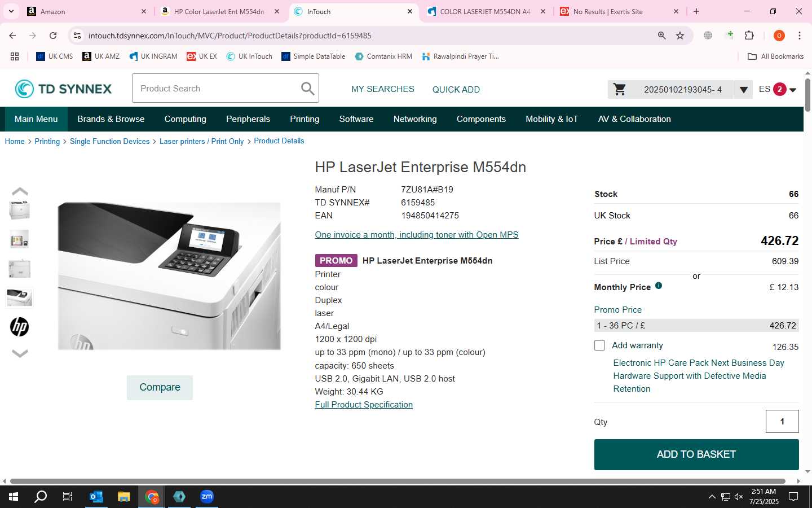This screenshot has height=508, width=812.
Task: Click the TD SYNNEX logo
Action: (x=63, y=89)
